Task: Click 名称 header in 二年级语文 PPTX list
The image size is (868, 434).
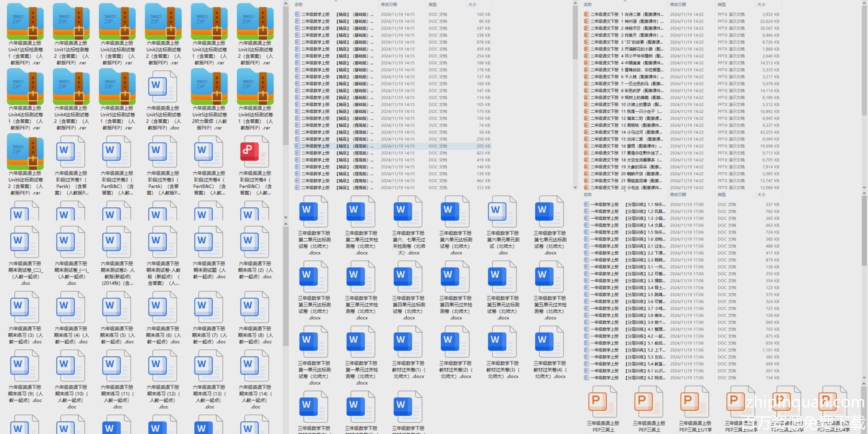Action: click(x=588, y=4)
